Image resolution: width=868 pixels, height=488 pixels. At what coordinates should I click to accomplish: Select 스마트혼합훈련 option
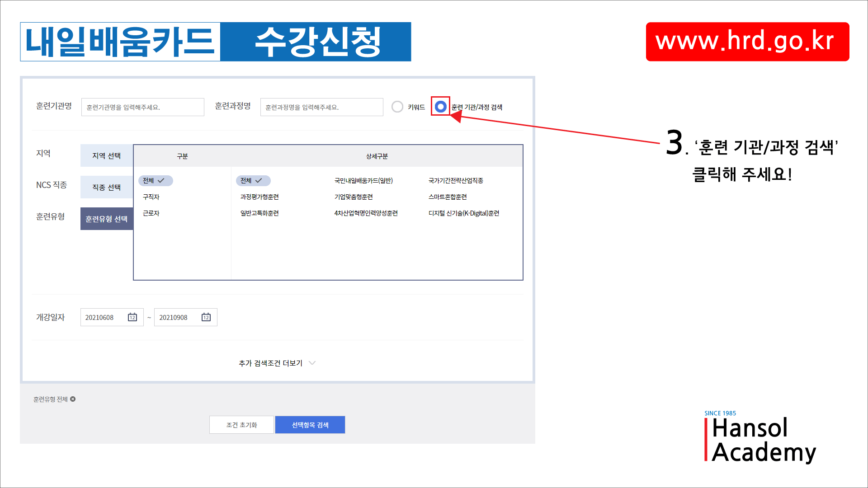(448, 197)
